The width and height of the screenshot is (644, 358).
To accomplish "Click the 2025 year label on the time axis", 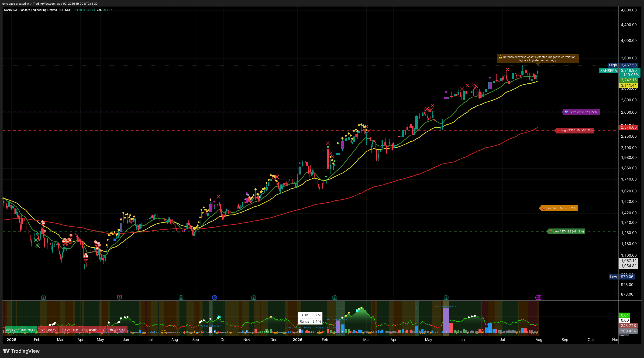I will tap(11, 340).
